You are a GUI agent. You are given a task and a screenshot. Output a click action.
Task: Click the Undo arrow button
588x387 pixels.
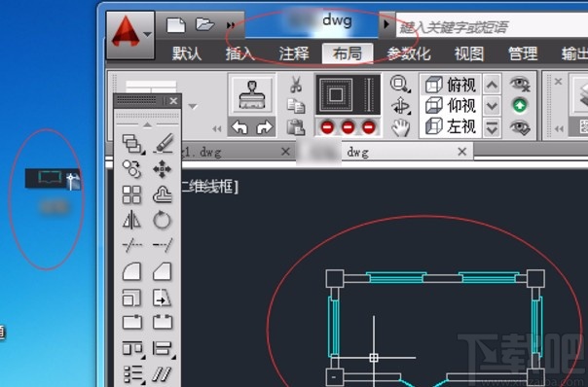pyautogui.click(x=240, y=127)
